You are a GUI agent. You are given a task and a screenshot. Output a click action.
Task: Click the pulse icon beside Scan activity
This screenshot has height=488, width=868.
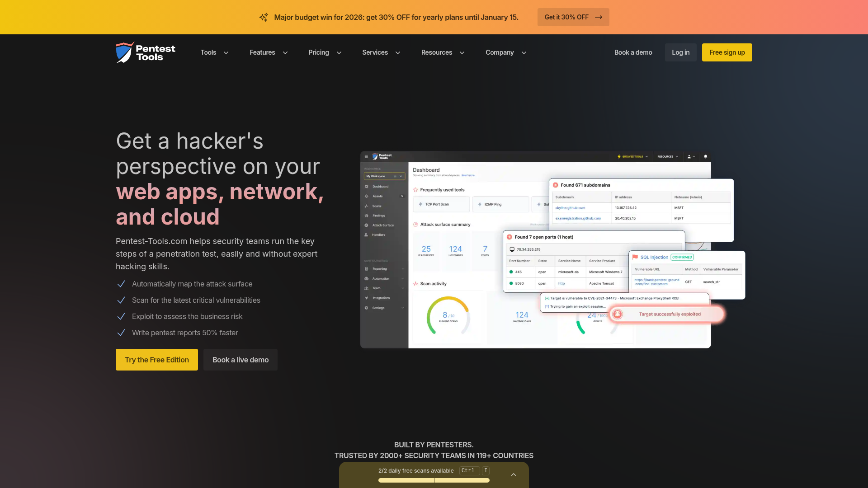click(415, 284)
